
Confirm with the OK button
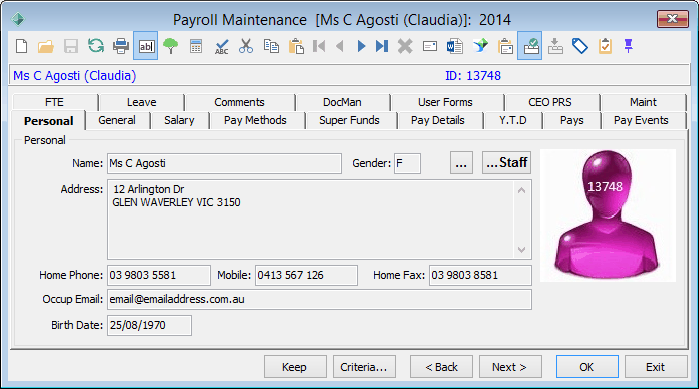(587, 367)
